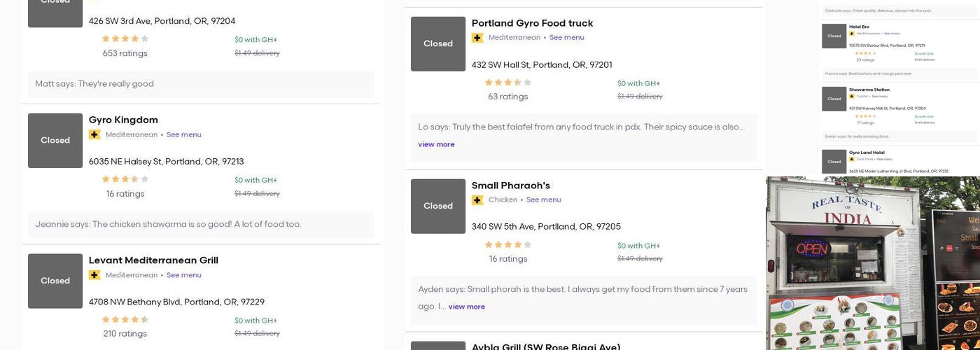The width and height of the screenshot is (980, 350).
Task: Open the Gyro Kingdom restaurant title
Action: coord(123,120)
